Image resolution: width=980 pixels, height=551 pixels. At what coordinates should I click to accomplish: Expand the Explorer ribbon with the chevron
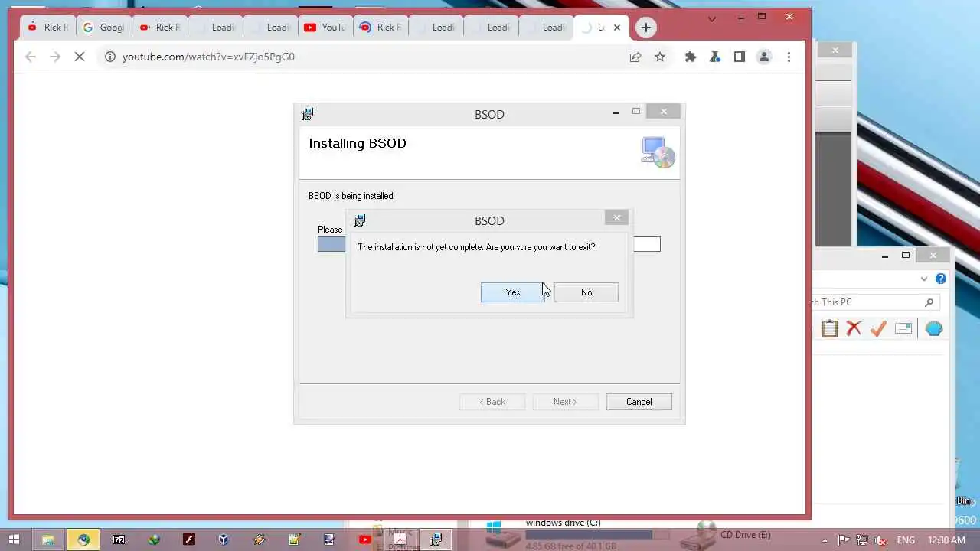[924, 279]
